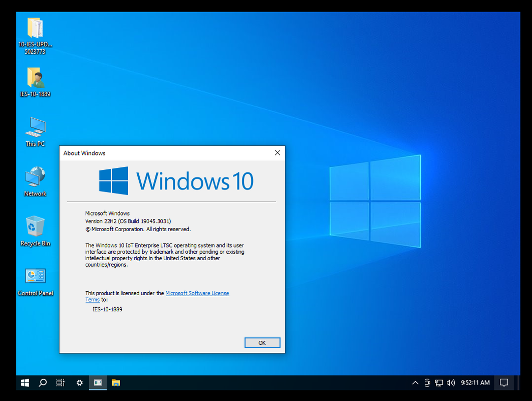Open taskbar Search magnifier
This screenshot has width=532, height=401.
click(x=43, y=382)
